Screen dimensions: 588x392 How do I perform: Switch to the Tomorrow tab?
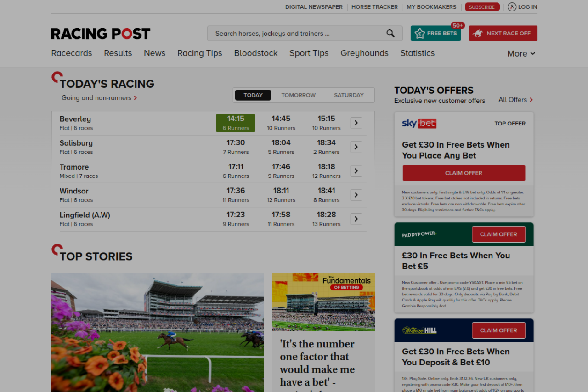[299, 95]
